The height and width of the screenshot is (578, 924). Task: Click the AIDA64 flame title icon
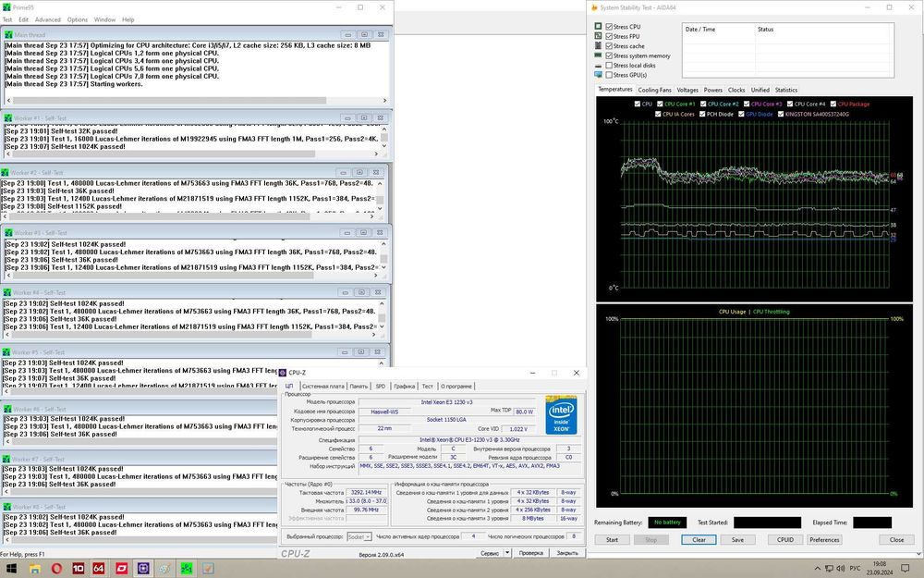[x=594, y=7]
